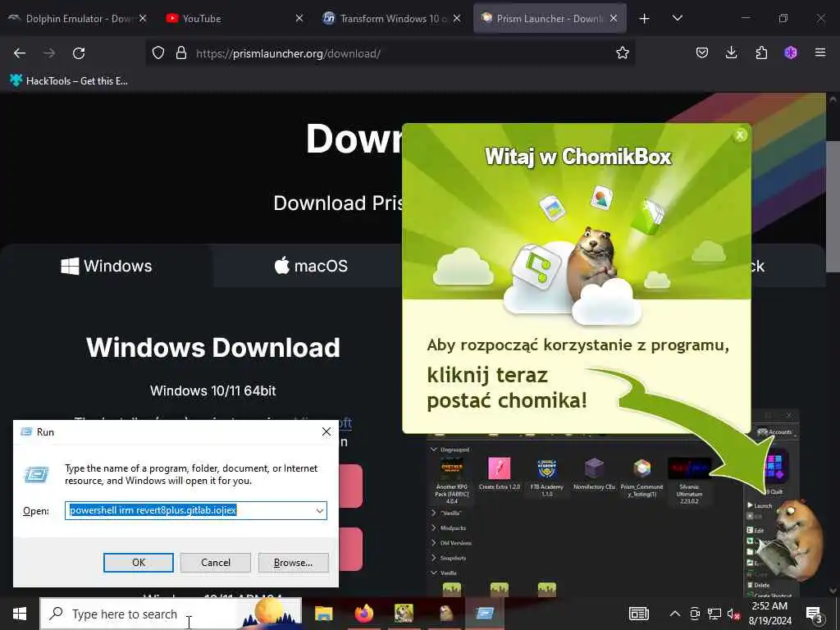Open the network status tray icon
This screenshot has height=630, width=840.
pyautogui.click(x=714, y=614)
